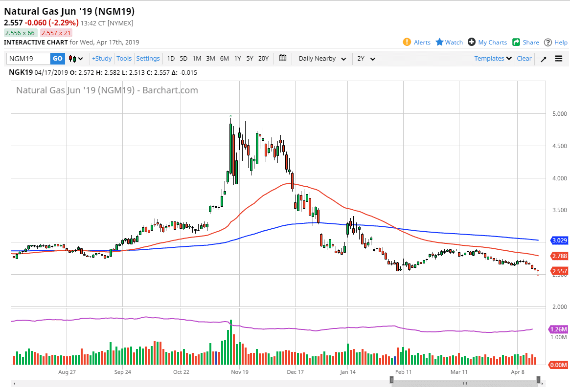The image size is (570, 392).
Task: Open the candlestick chart type dropdown
Action: click(76, 59)
